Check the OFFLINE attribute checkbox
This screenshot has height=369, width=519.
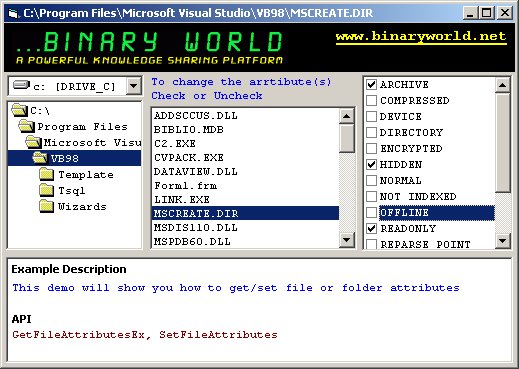371,212
